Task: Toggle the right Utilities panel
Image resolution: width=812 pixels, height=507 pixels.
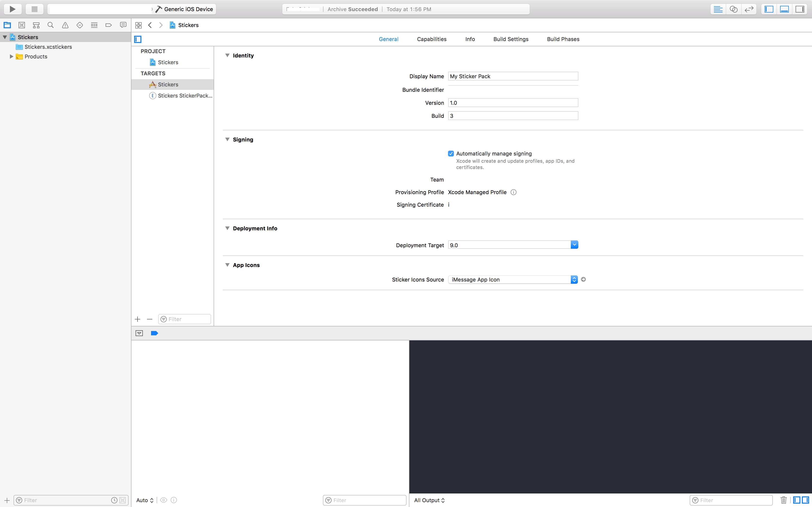Action: pos(800,9)
